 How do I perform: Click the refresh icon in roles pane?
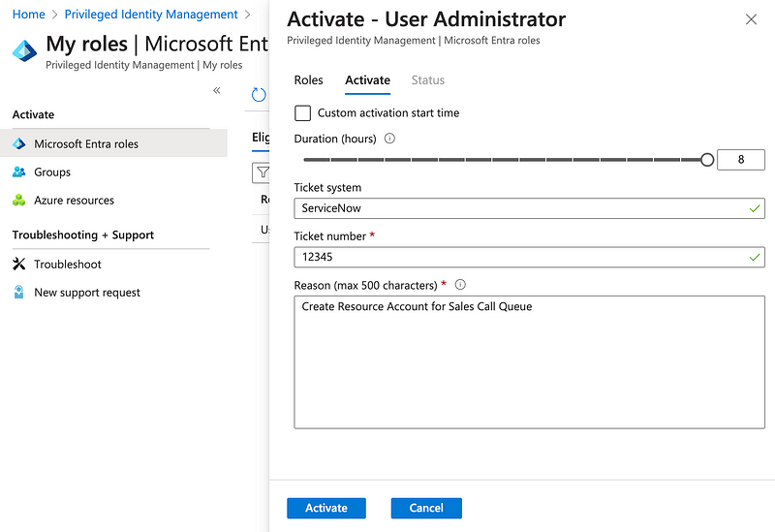[259, 94]
